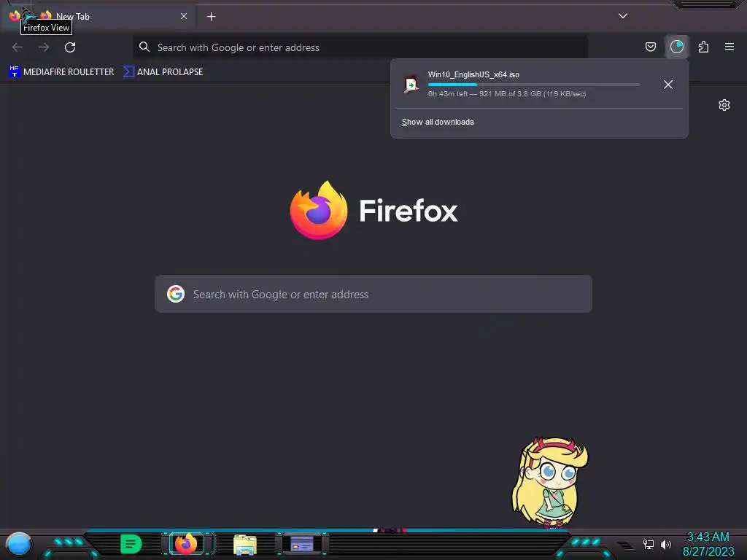Image resolution: width=747 pixels, height=560 pixels.
Task: Open the purple window app in the taskbar
Action: pyautogui.click(x=301, y=543)
